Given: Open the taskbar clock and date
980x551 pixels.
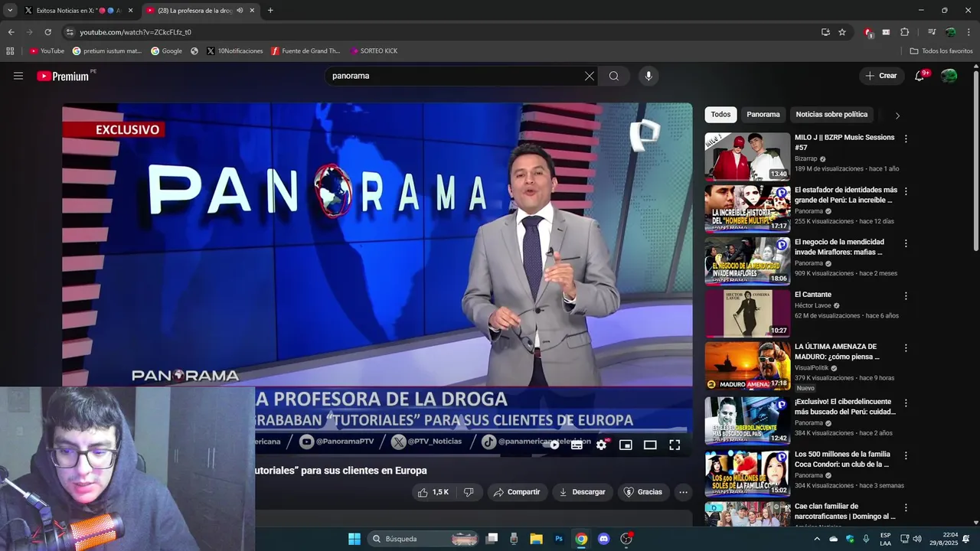Looking at the screenshot, I should [943, 539].
